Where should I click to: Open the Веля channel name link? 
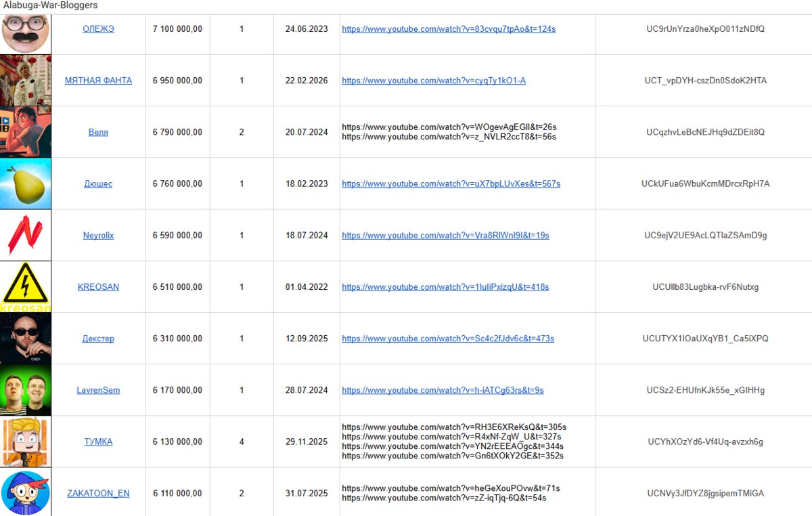tap(98, 132)
